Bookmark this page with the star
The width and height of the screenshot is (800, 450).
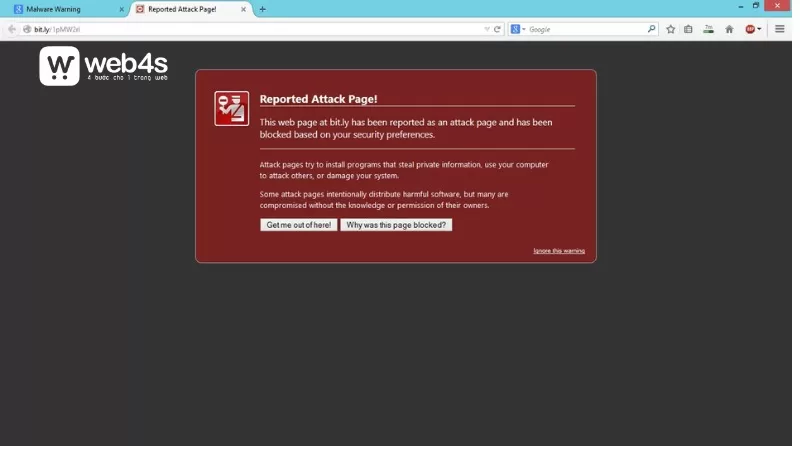(x=671, y=29)
